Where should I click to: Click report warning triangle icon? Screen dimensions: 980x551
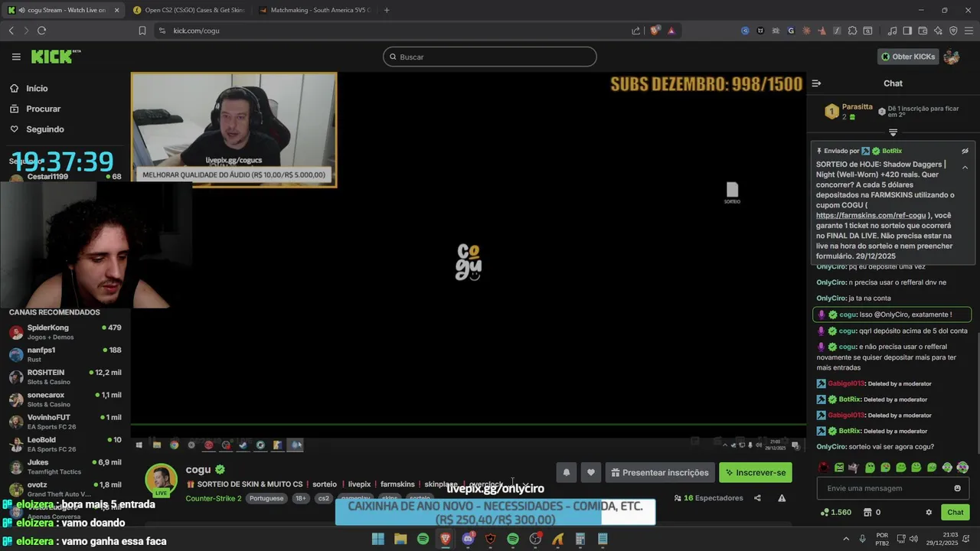(x=782, y=498)
